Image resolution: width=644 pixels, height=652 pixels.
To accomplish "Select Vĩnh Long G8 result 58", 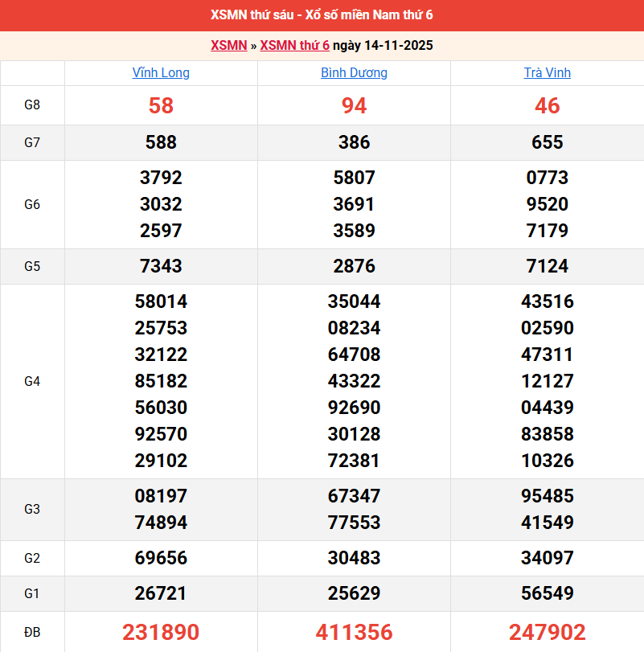I will (161, 105).
